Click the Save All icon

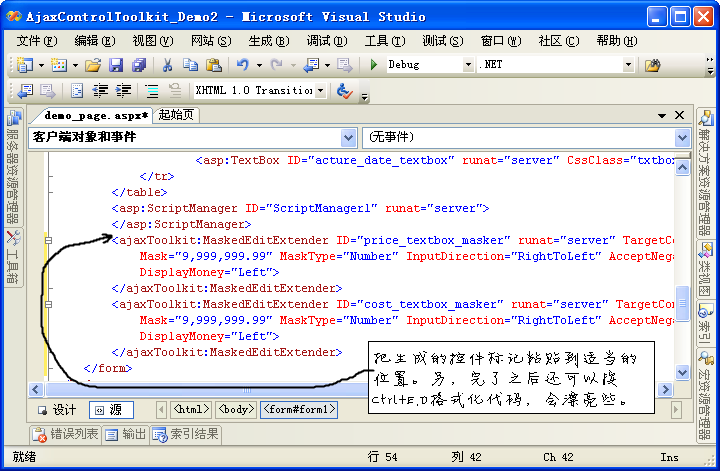tap(139, 65)
